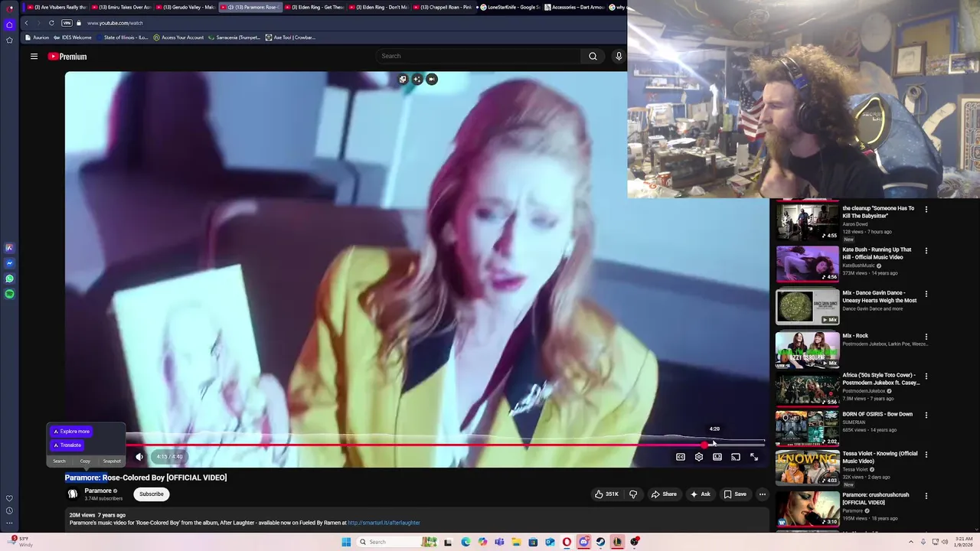Open the YouTube hamburger guide menu
980x551 pixels.
pyautogui.click(x=34, y=56)
